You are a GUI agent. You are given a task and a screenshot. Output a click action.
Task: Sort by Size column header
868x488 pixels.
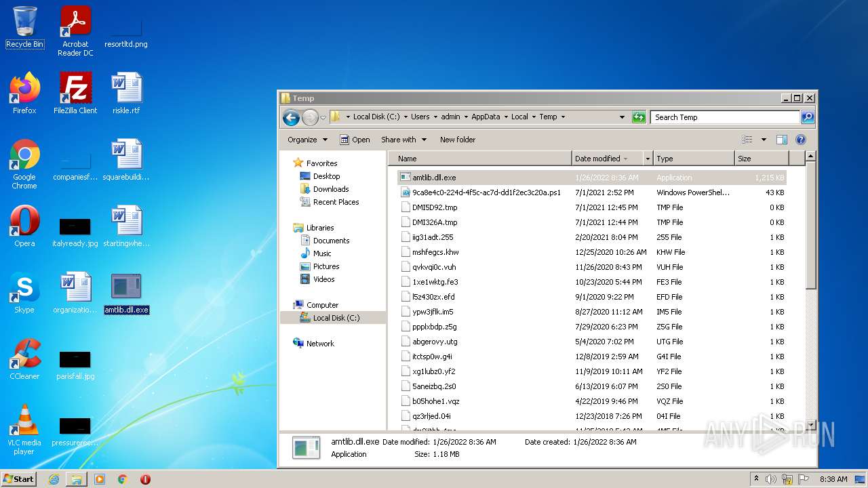(x=762, y=159)
